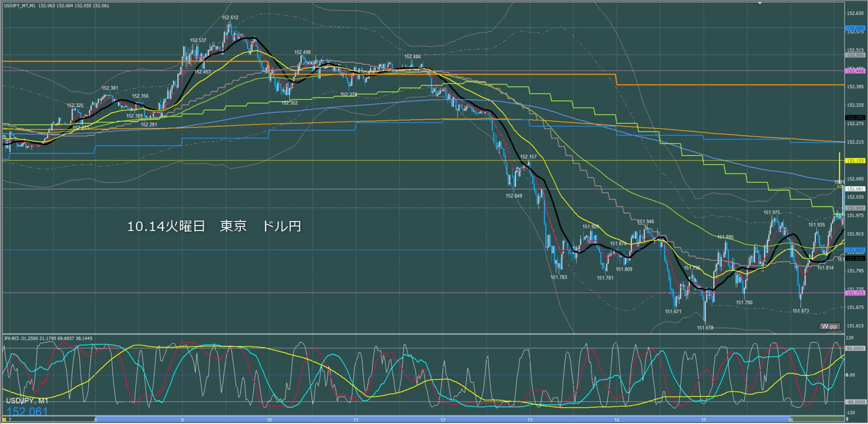The width and height of the screenshot is (868, 424).
Task: Select the 152.612 session high label
Action: (x=230, y=18)
